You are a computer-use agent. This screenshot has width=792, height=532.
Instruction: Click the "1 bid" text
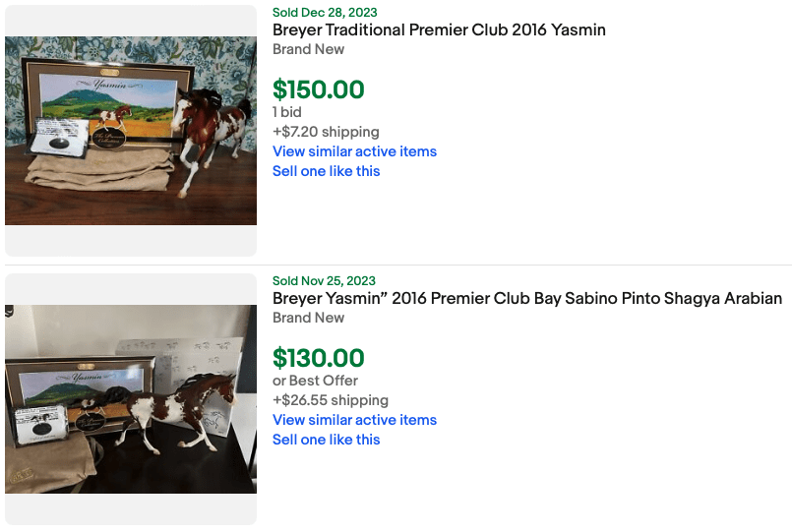coord(287,112)
